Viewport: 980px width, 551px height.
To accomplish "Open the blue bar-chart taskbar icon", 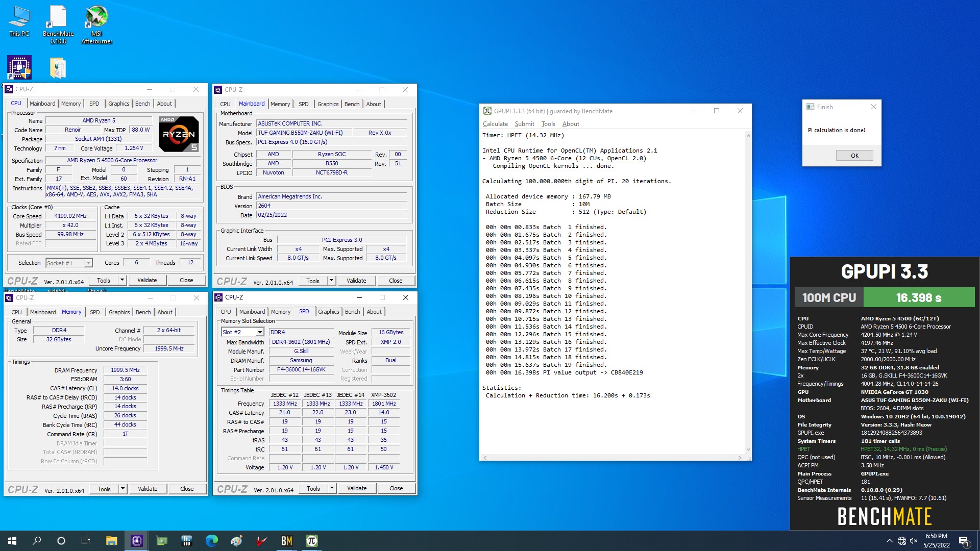I will (186, 541).
